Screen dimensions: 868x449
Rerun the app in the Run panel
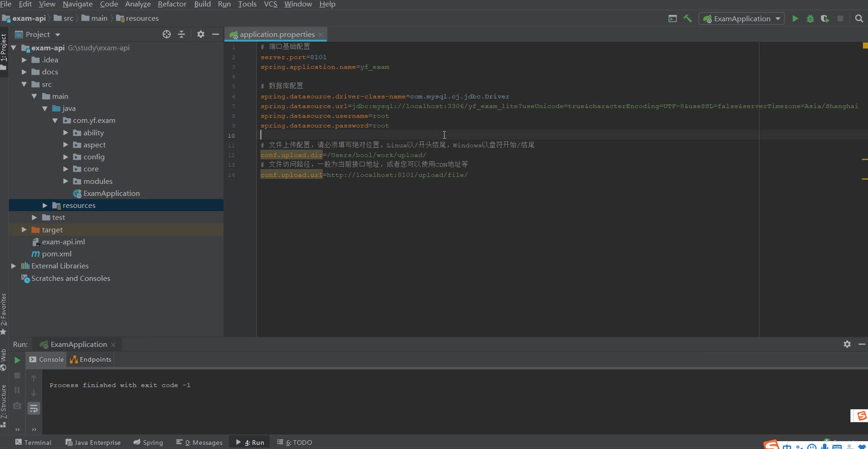(17, 360)
